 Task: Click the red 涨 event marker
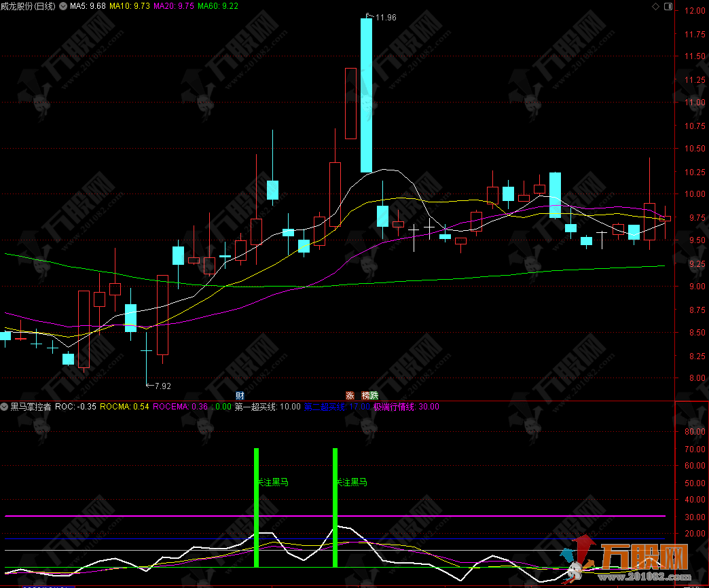click(x=350, y=395)
